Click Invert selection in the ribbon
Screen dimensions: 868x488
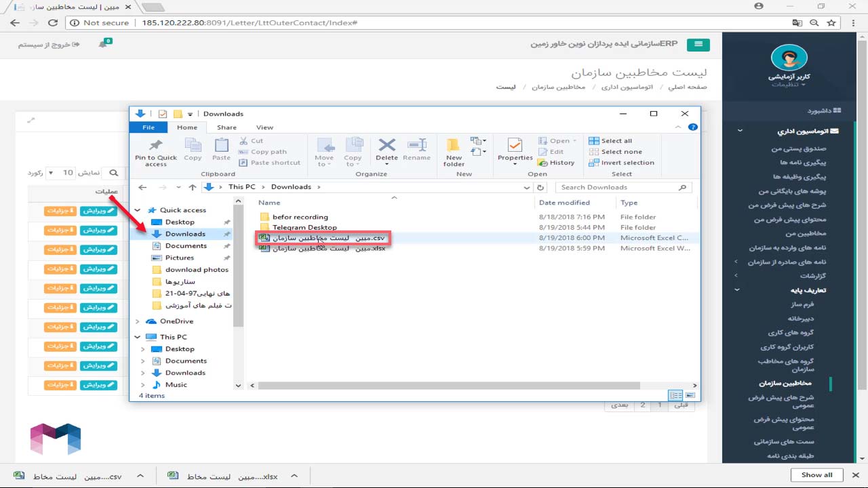622,163
